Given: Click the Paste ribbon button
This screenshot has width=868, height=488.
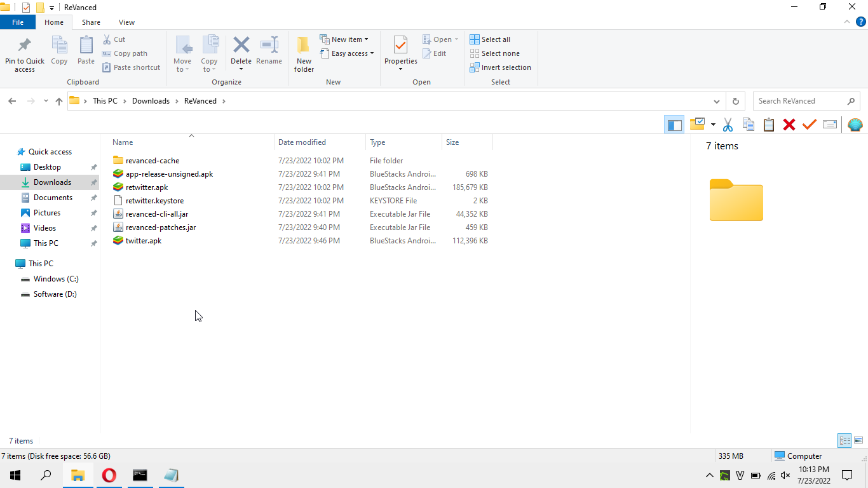Looking at the screenshot, I should [x=86, y=51].
